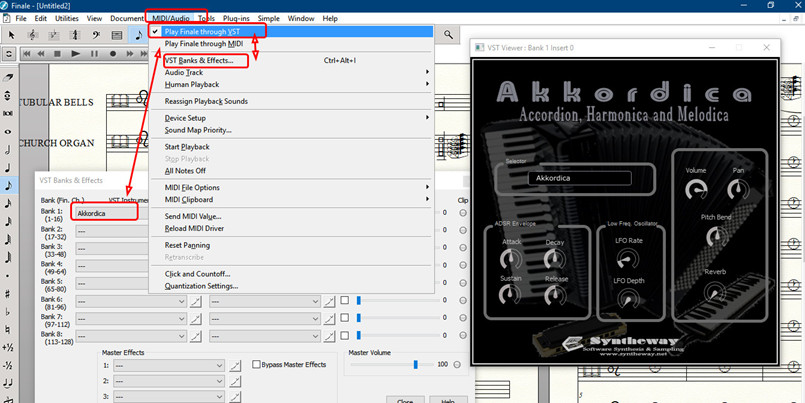Open the Plug-ins menu
Viewport: 805px width, 403px height.
236,18
